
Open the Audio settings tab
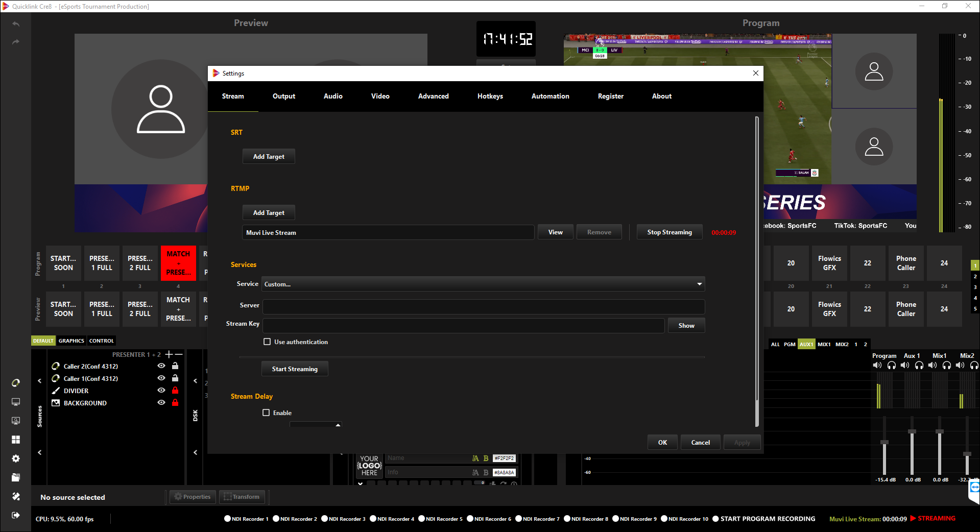click(333, 96)
